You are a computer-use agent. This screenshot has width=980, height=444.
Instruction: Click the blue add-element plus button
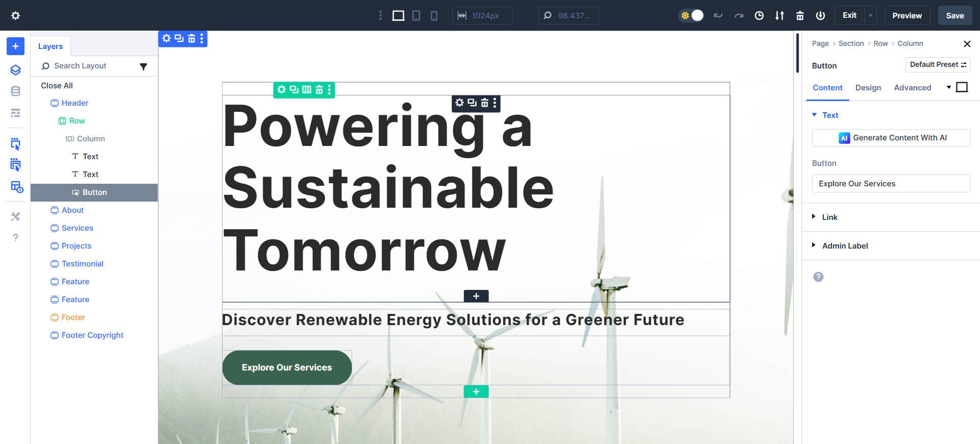pyautogui.click(x=15, y=46)
